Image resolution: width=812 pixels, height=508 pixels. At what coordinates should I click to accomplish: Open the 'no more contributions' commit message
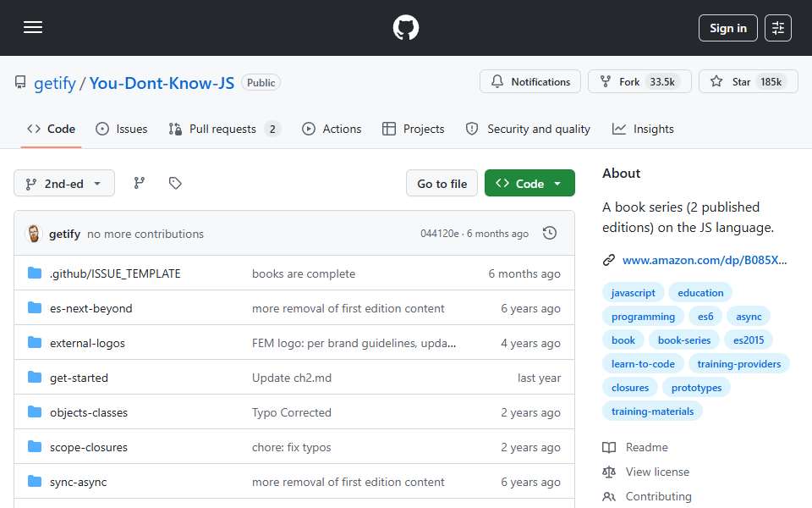(145, 235)
